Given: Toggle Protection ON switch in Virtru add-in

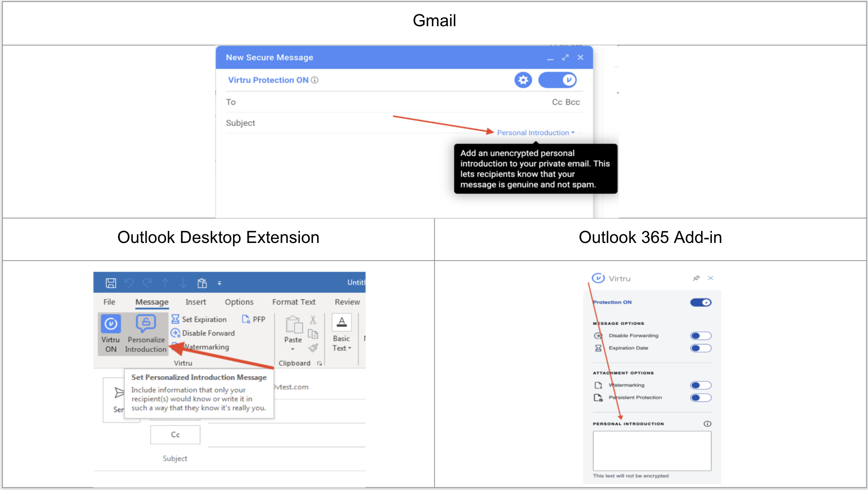Looking at the screenshot, I should pos(701,302).
